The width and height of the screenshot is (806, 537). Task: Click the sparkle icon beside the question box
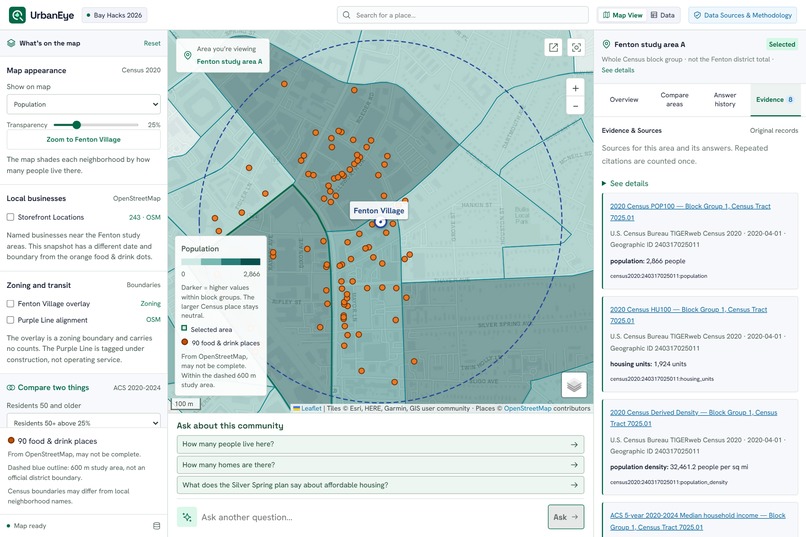point(187,517)
